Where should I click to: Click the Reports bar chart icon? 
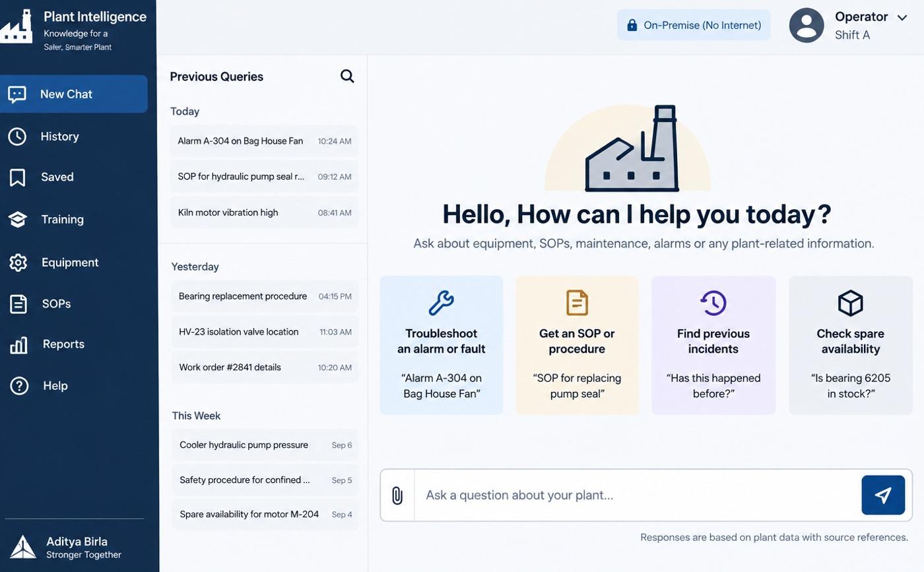tap(18, 344)
